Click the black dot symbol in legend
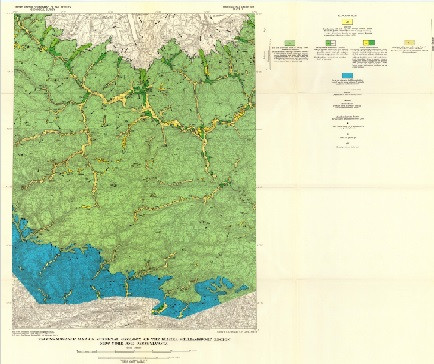The image size is (434, 364). [348, 124]
